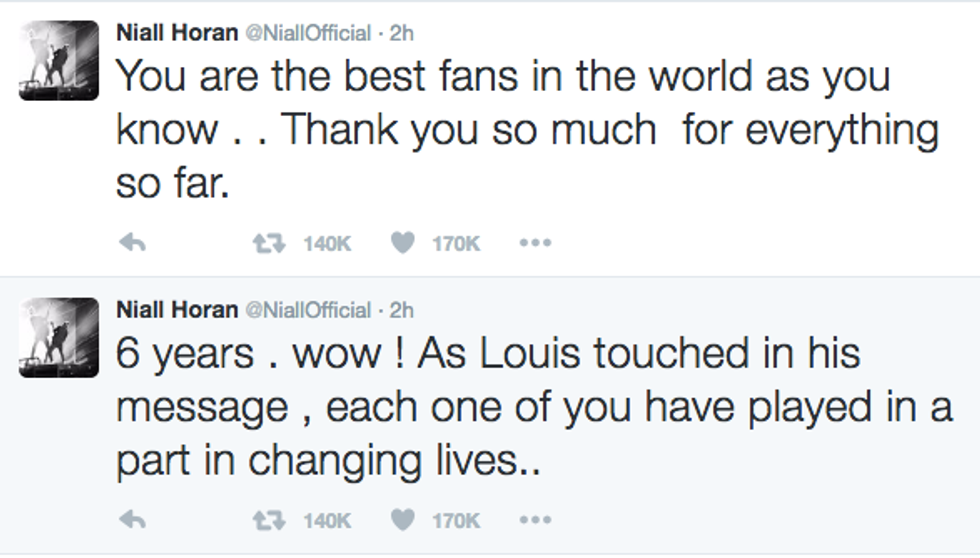Click the 140K retweet count on the second tweet
The width and height of the screenshot is (980, 558).
pyautogui.click(x=328, y=520)
